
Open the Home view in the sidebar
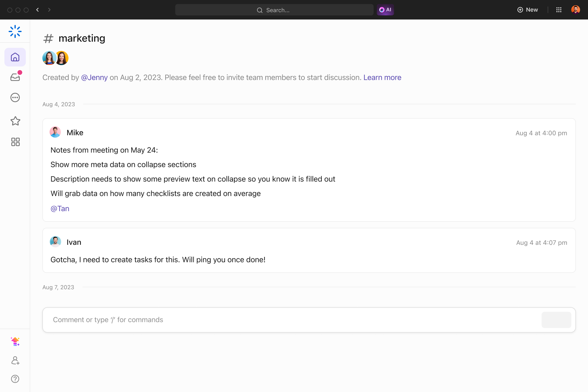[x=15, y=57]
